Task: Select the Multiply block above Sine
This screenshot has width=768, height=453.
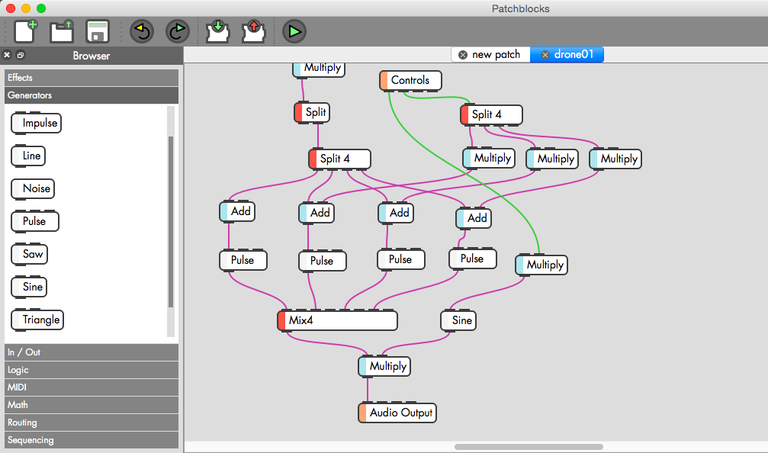Action: pyautogui.click(x=542, y=265)
